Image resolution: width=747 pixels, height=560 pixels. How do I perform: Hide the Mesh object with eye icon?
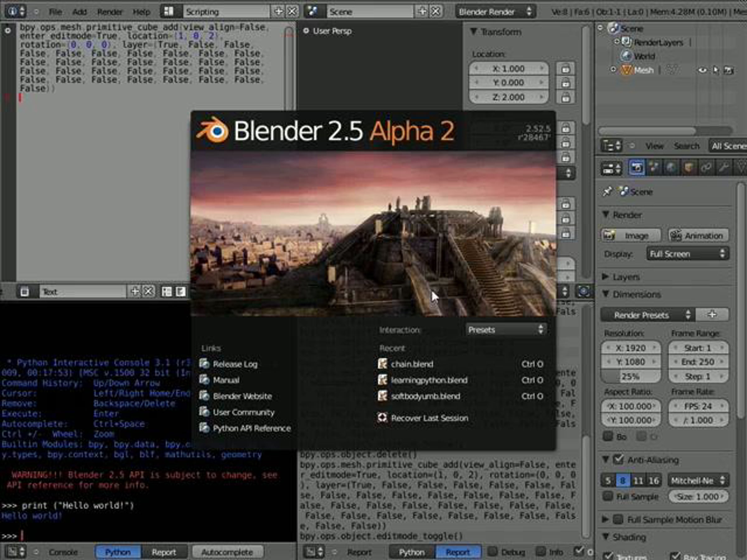(702, 70)
